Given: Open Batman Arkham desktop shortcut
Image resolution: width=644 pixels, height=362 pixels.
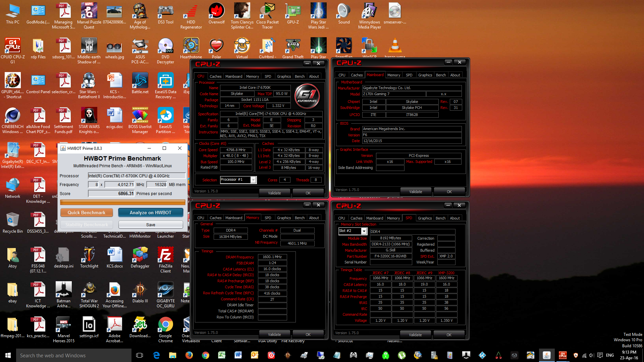Looking at the screenshot, I should pos(63,295).
